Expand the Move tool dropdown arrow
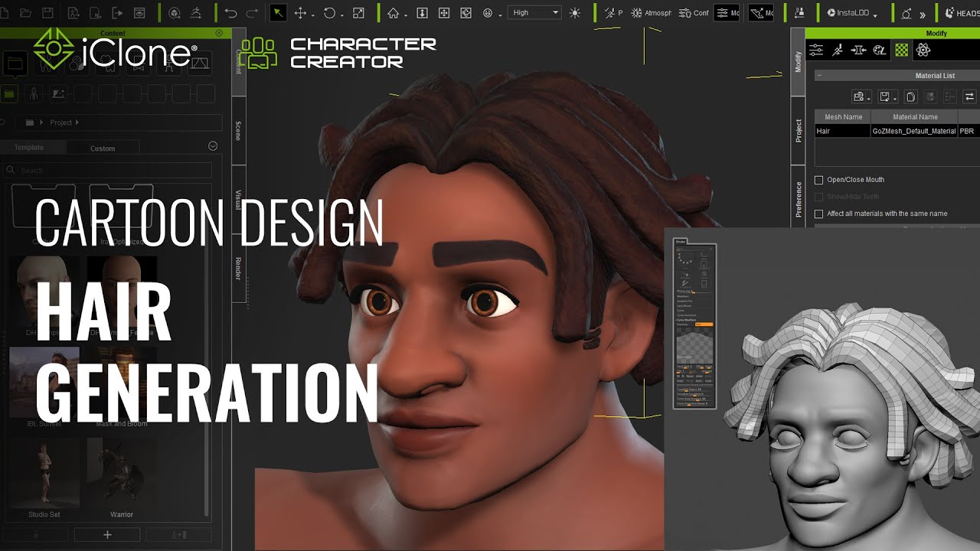This screenshot has height=551, width=980. coord(313,15)
